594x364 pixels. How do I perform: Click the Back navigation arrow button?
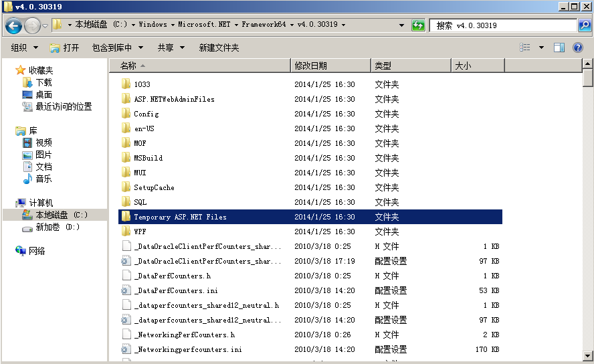13,25
